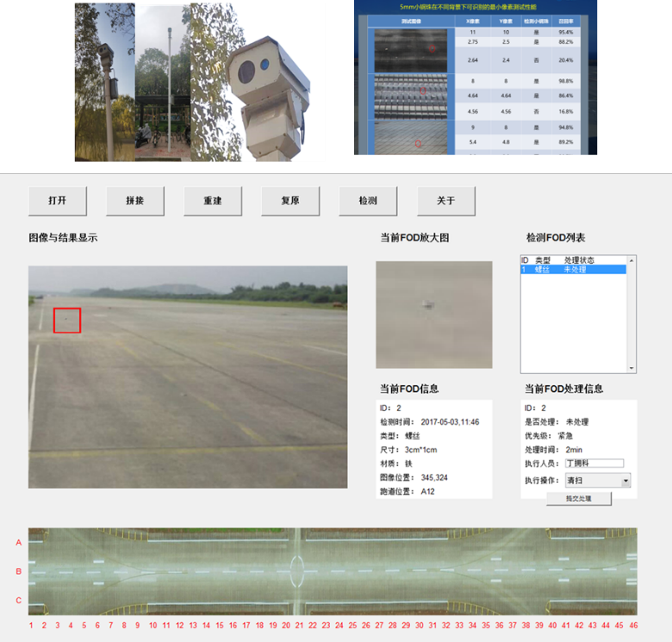Open the 关于 (About) dialog
Viewport: 672px width, 642px height.
445,201
